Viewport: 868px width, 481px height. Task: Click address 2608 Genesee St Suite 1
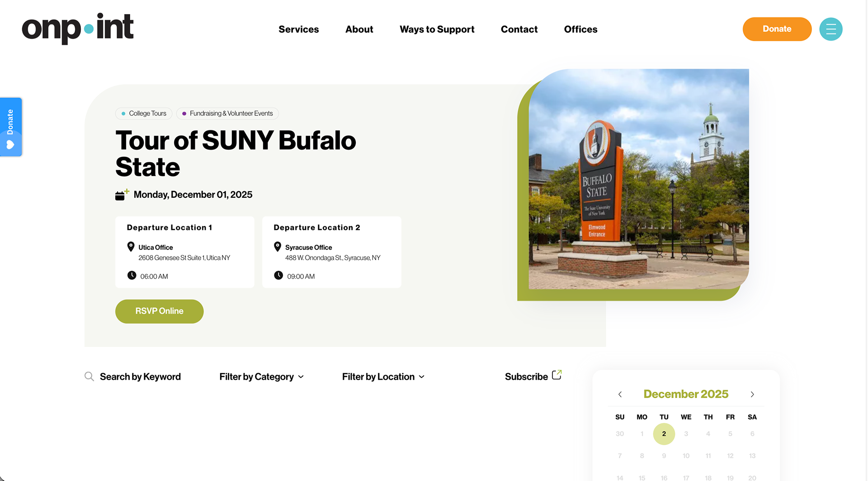click(184, 258)
